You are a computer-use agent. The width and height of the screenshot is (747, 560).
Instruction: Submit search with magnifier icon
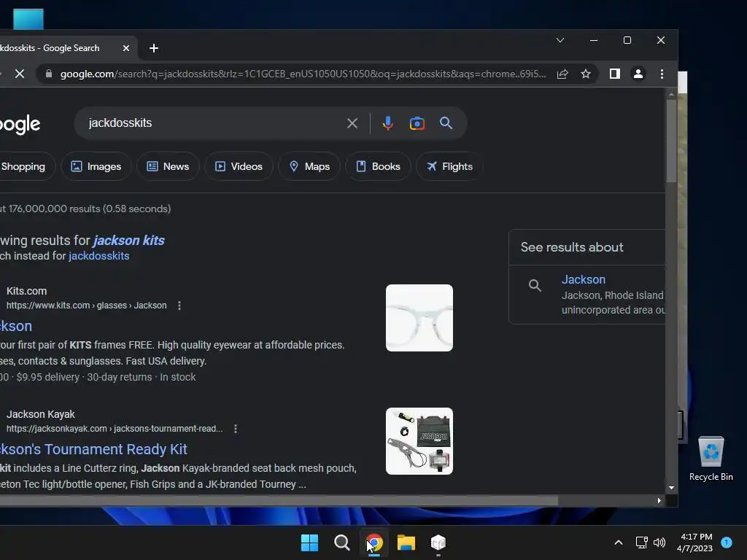[x=446, y=122]
